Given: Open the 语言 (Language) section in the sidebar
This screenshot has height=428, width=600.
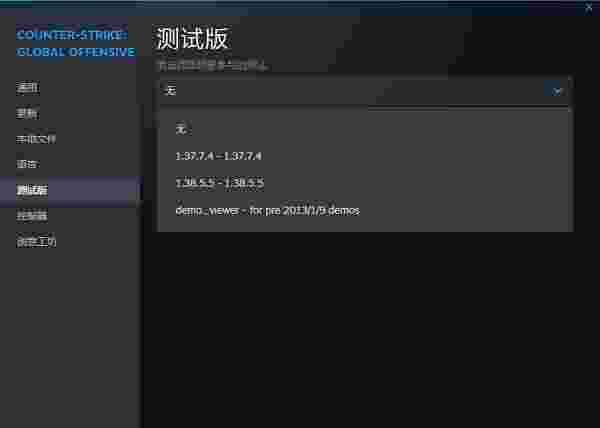Looking at the screenshot, I should [x=28, y=164].
